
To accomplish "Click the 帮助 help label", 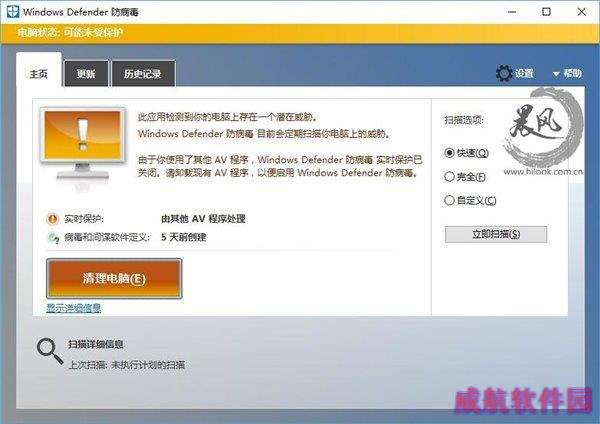I will coord(572,73).
